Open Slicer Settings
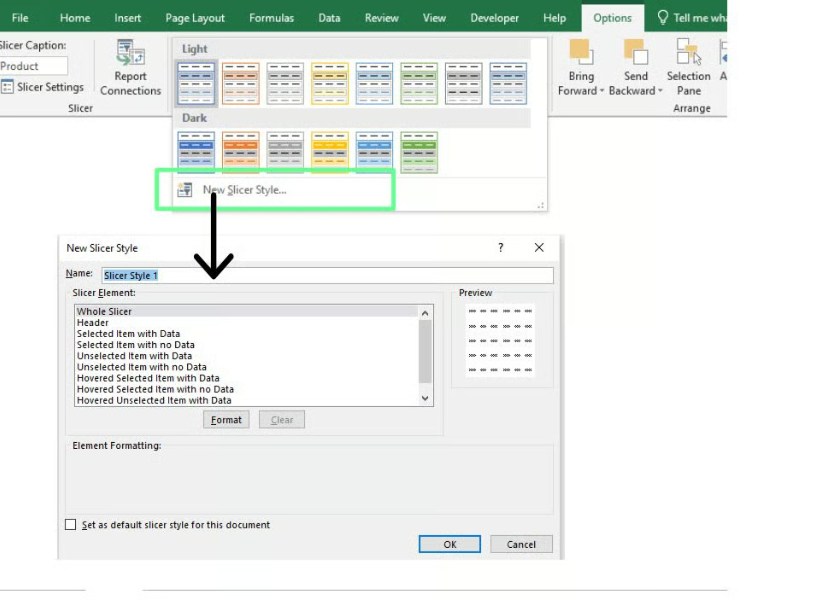 (x=43, y=87)
